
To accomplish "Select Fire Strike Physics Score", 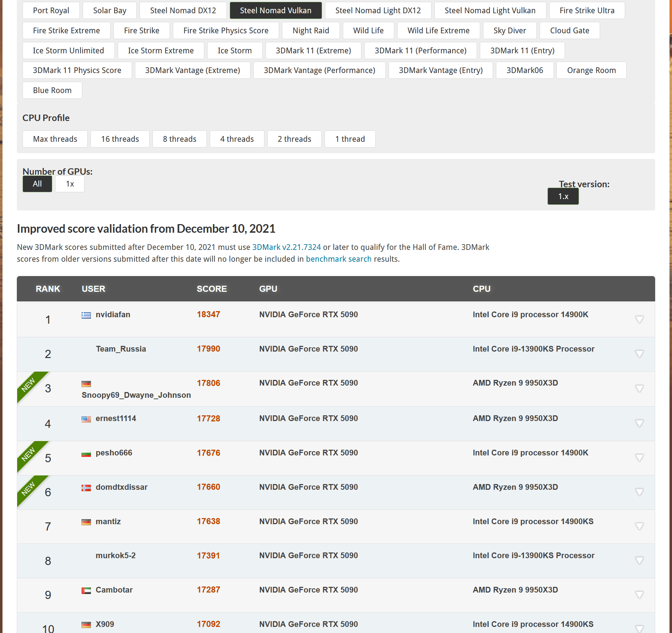I will tap(226, 30).
